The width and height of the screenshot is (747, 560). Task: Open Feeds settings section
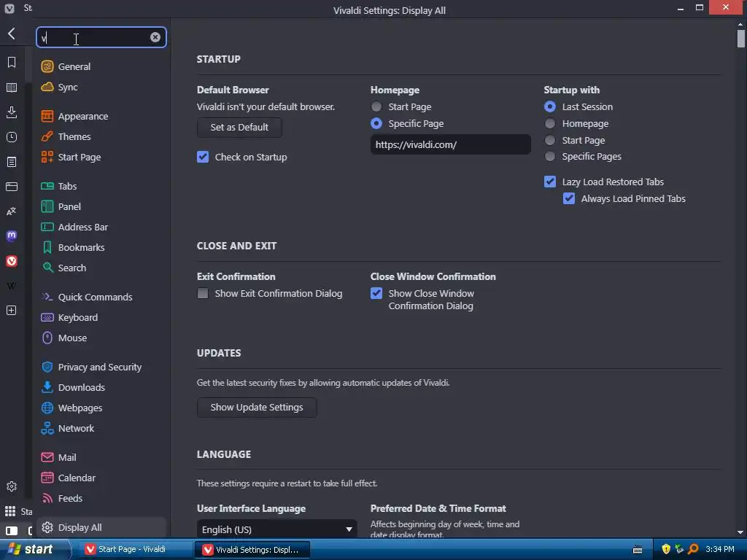(x=101, y=499)
